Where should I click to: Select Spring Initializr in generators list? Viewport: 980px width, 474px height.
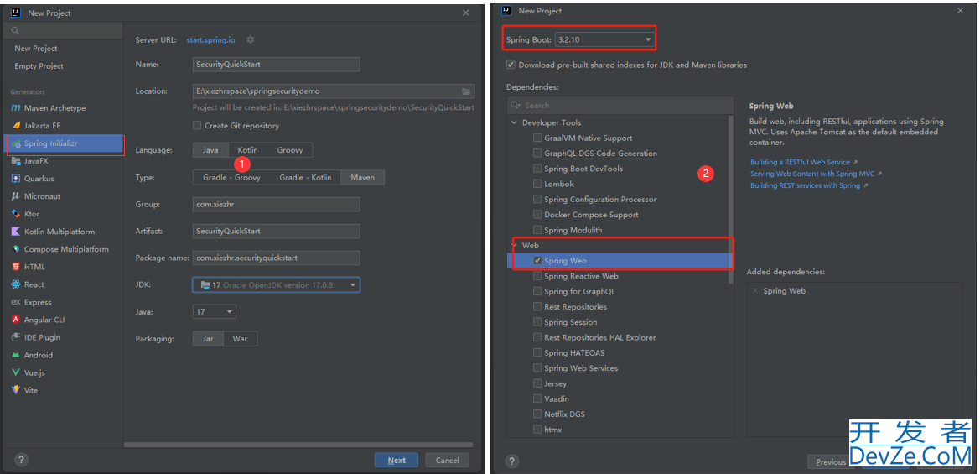(x=64, y=143)
